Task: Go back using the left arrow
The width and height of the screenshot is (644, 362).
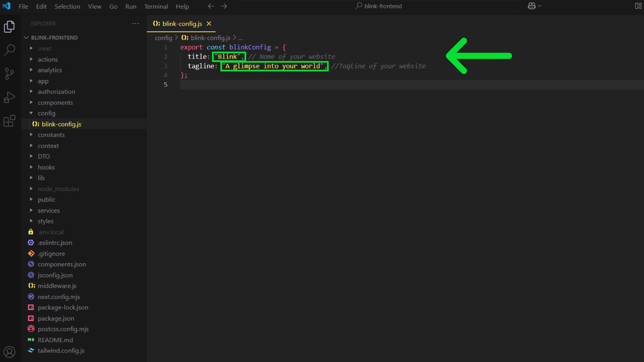Action: pyautogui.click(x=211, y=6)
